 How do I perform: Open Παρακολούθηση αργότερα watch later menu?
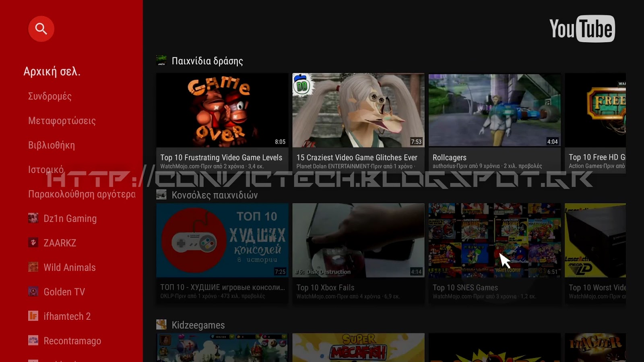click(x=82, y=195)
